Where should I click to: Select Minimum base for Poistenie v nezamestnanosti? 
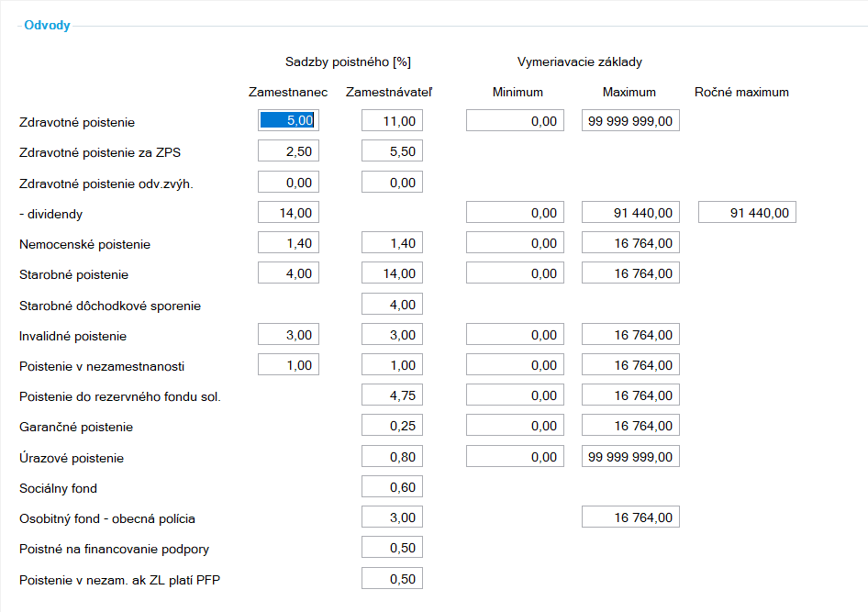click(x=515, y=365)
